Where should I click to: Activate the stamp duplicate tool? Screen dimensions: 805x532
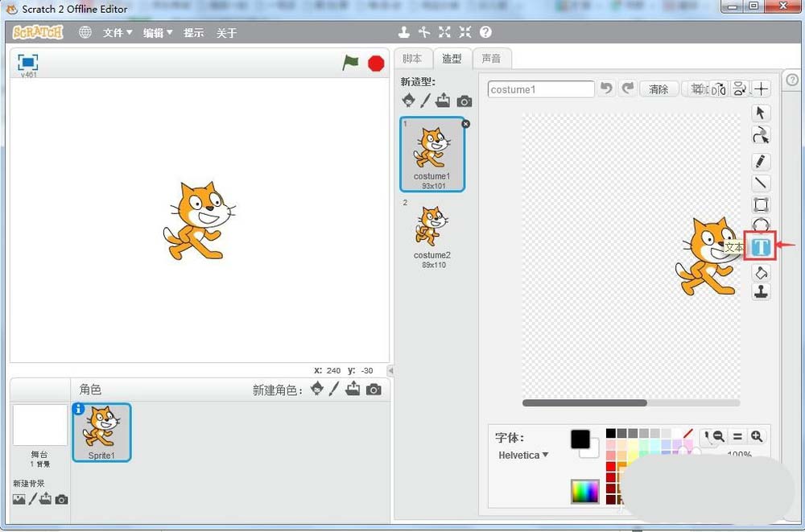coord(761,292)
